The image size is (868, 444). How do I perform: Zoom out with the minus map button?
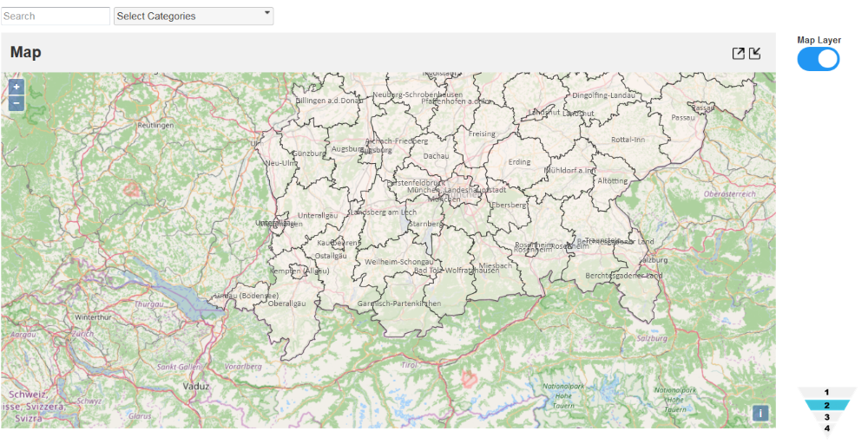coord(16,103)
